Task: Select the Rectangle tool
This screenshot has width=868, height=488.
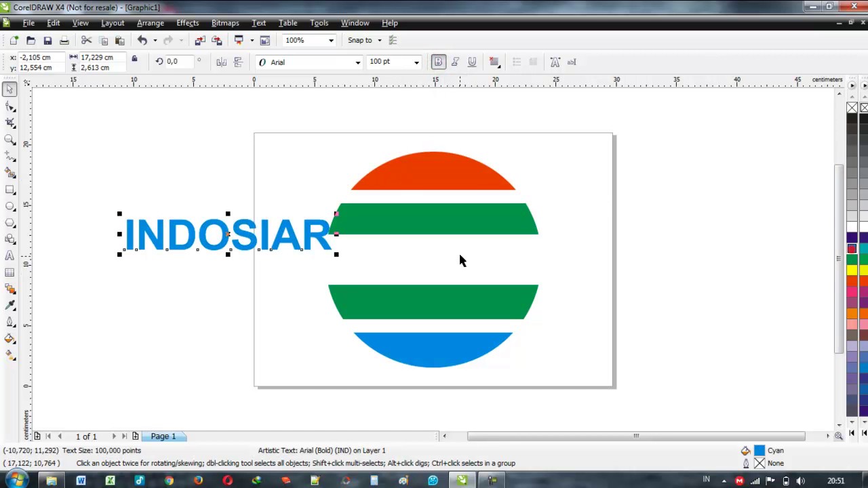Action: [x=9, y=189]
